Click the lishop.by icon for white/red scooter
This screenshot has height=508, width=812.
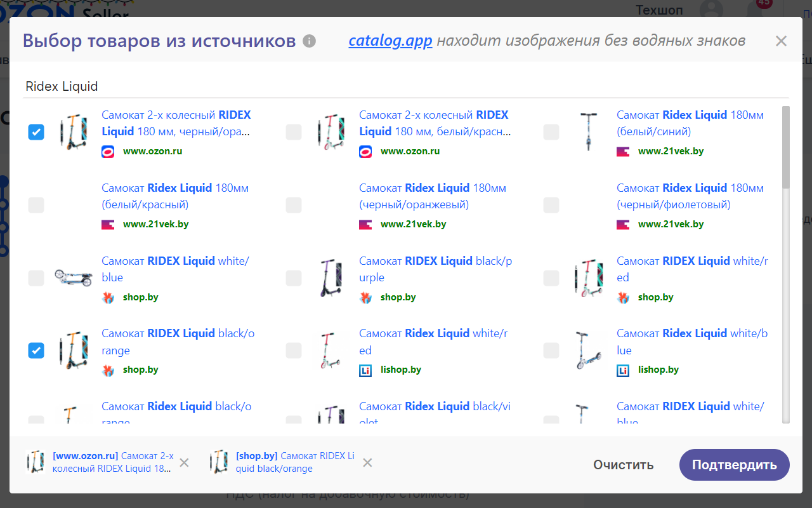point(366,369)
